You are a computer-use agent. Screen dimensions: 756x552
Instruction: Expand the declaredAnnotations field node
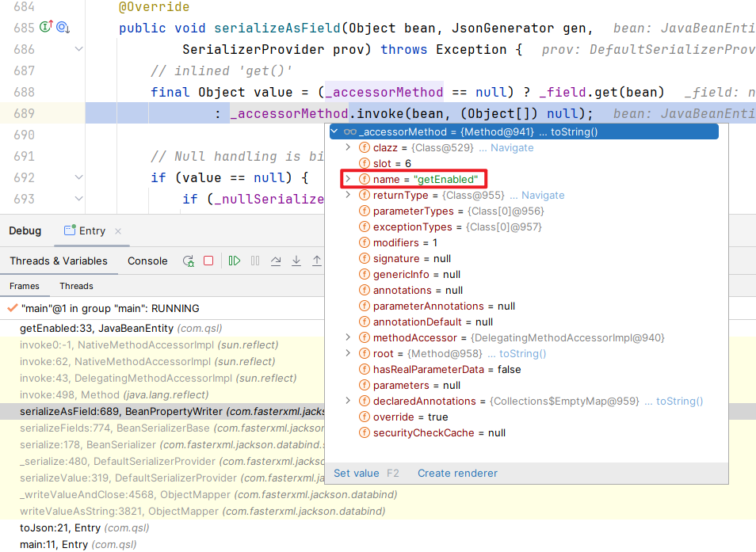347,401
